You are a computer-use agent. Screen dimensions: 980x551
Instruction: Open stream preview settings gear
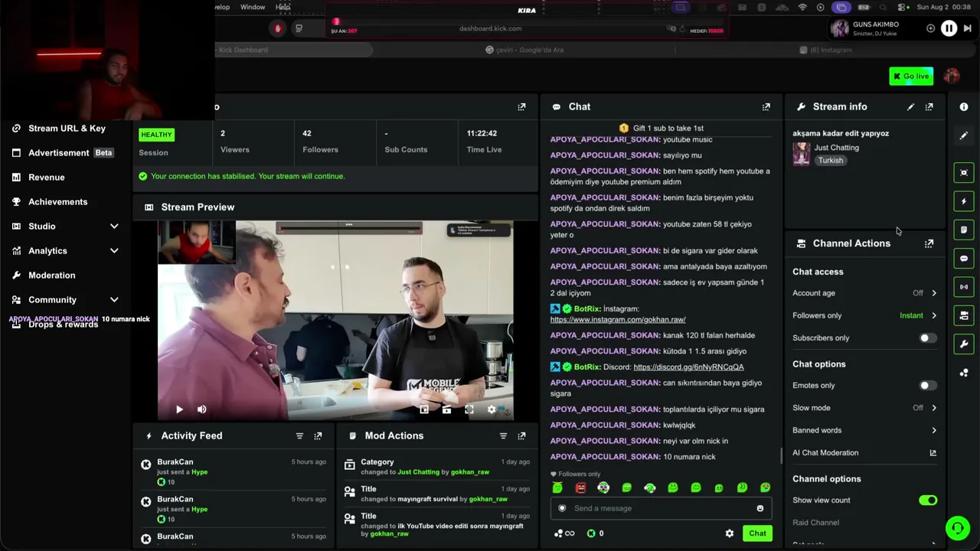tap(492, 409)
